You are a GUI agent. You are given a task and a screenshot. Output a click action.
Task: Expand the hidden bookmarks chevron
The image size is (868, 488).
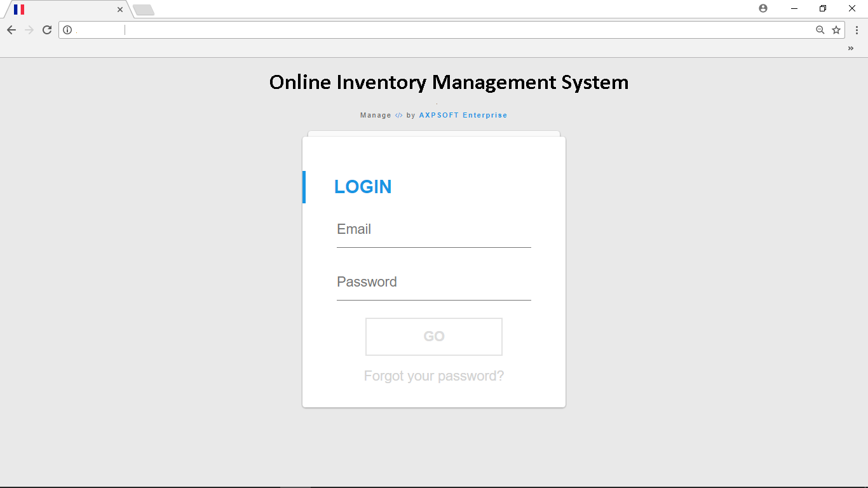[851, 48]
